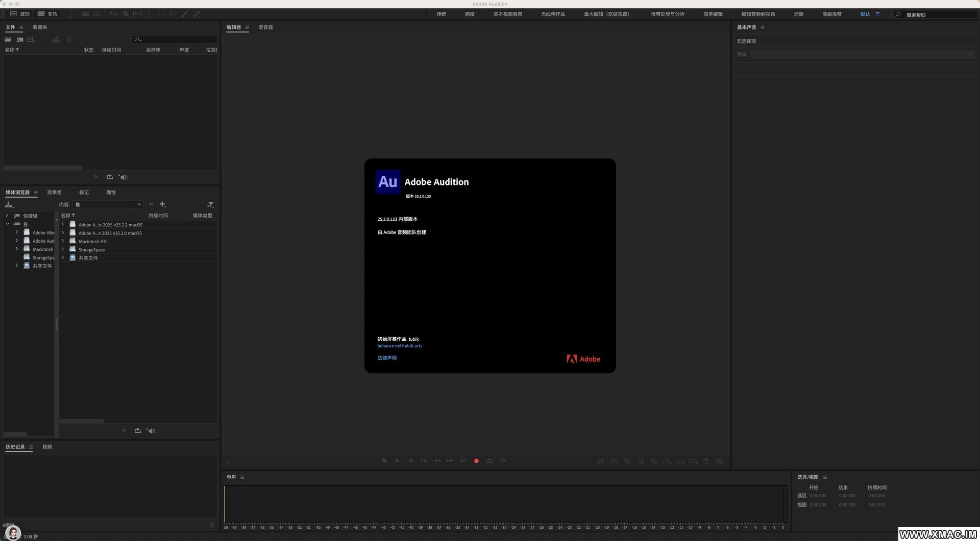Screen dimensions: 980x541
Task: Open the 文件 panel menu icon
Action: 21,27
